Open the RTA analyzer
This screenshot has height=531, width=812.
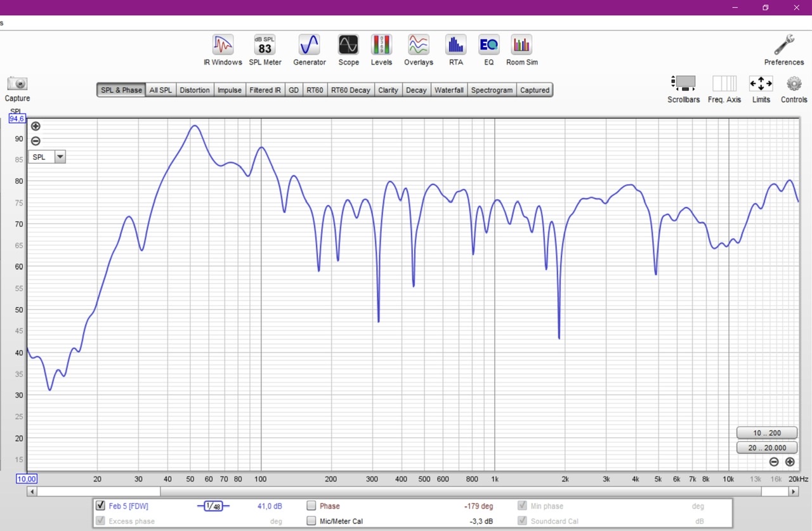click(455, 45)
